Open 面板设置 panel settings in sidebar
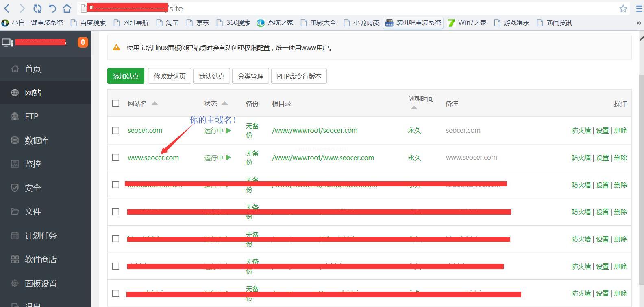Screen dimensions: 644x307 (x=40, y=283)
